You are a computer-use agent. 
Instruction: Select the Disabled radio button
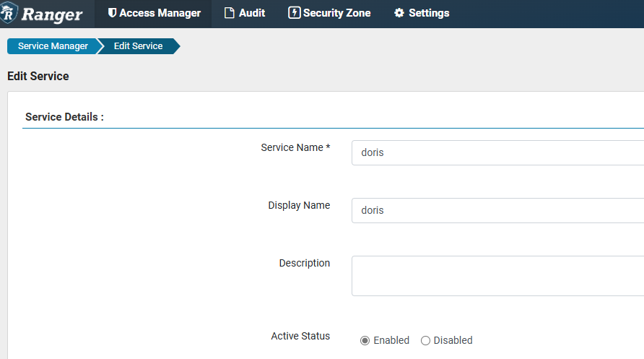425,340
